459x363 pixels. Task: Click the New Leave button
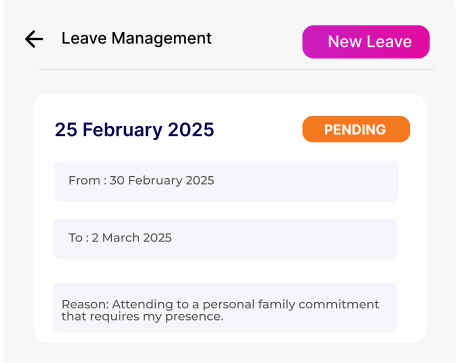366,42
